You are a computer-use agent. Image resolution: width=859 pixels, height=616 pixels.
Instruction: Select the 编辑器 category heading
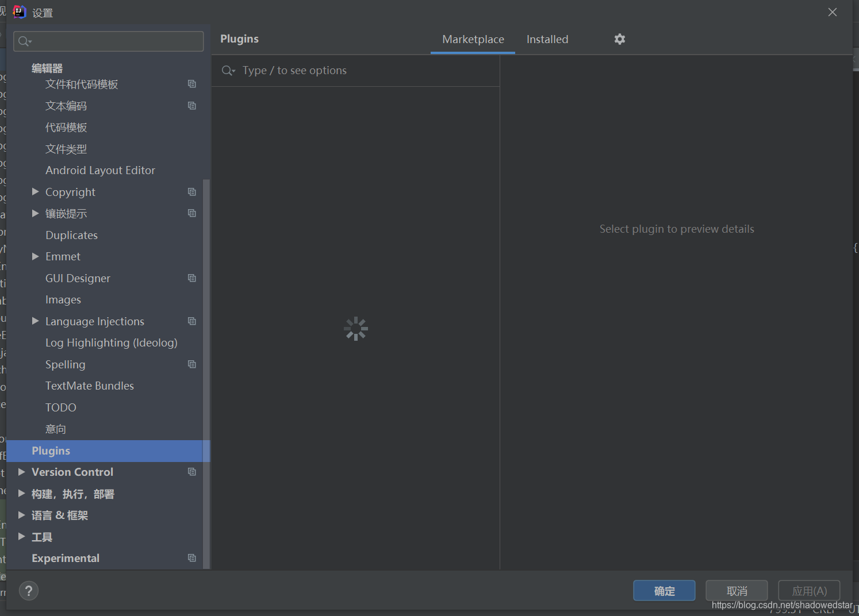coord(47,68)
